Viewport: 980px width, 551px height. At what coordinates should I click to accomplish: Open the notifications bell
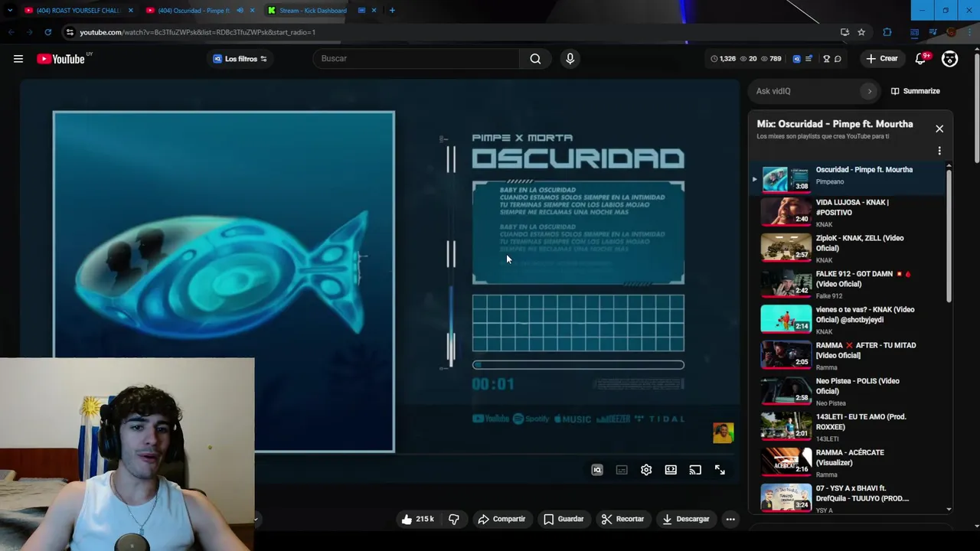tap(921, 59)
